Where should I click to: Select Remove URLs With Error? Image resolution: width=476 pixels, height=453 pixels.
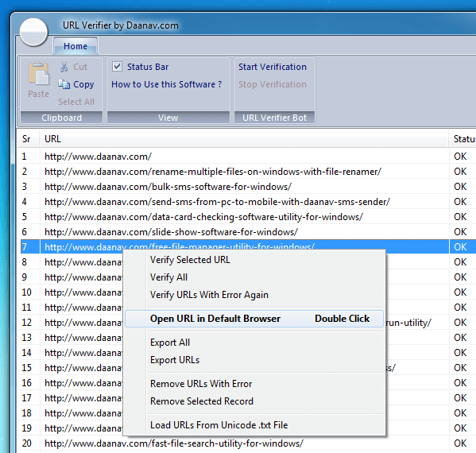[254, 384]
